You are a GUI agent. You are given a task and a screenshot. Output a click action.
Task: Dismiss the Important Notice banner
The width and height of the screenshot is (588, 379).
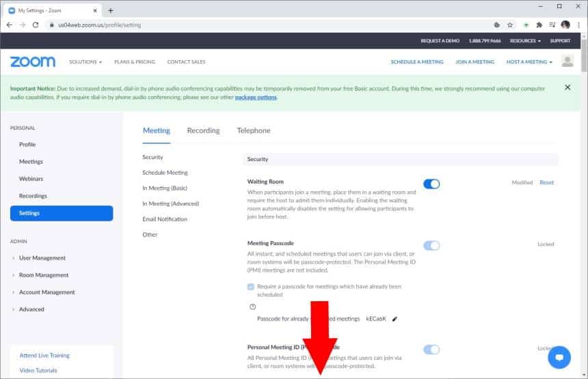[567, 87]
